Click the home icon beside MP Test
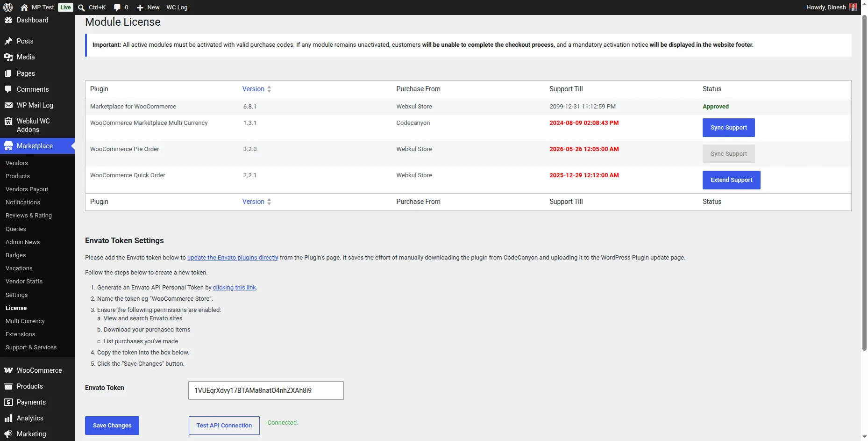Screen dimensions: 868x441 coord(24,7)
